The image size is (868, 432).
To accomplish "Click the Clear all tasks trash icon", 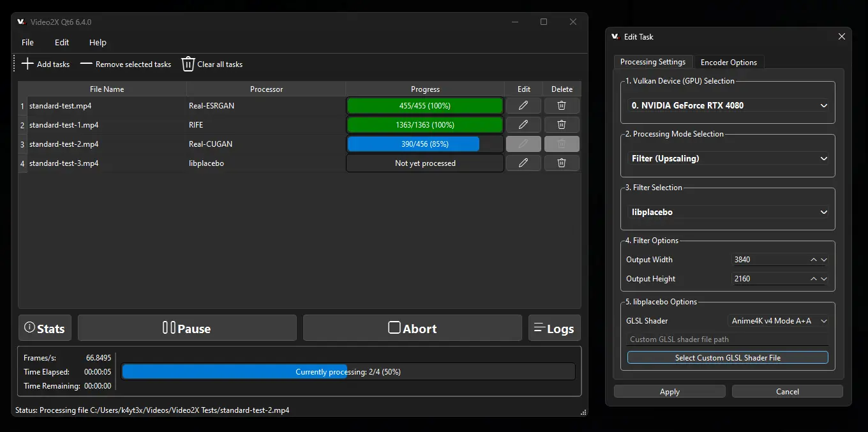I will click(187, 63).
